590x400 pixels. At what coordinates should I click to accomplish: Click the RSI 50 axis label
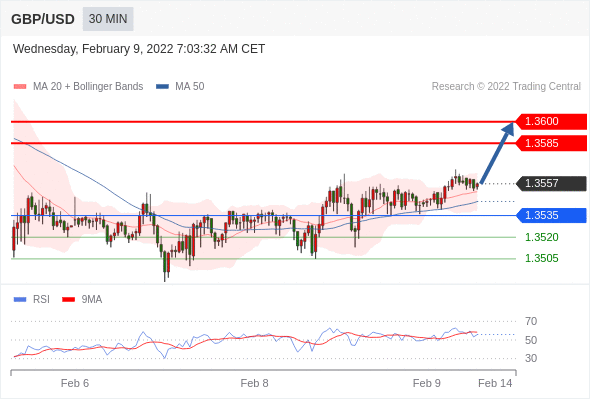tap(531, 340)
